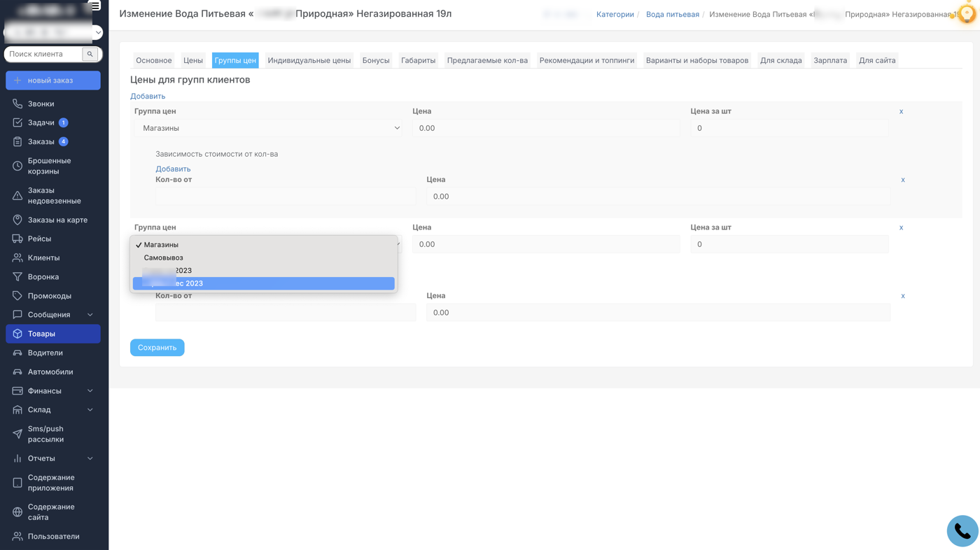Click the search magnifier icon in sidebar
980x550 pixels.
coord(90,54)
